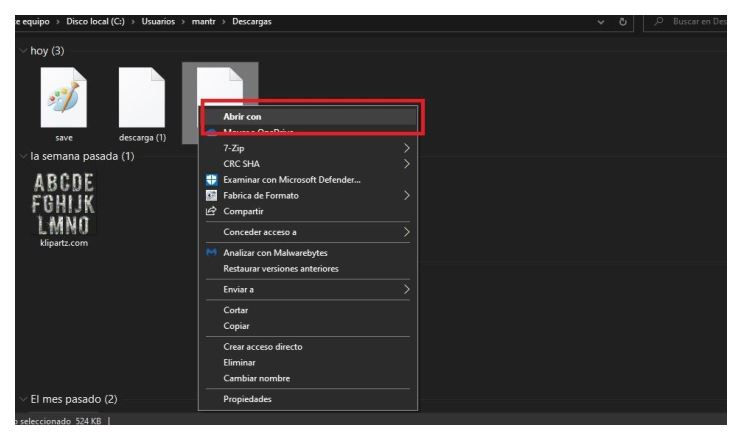Screen dimensions: 741x435
Task: Collapse la semana pasada (1) group
Action: [x=23, y=156]
